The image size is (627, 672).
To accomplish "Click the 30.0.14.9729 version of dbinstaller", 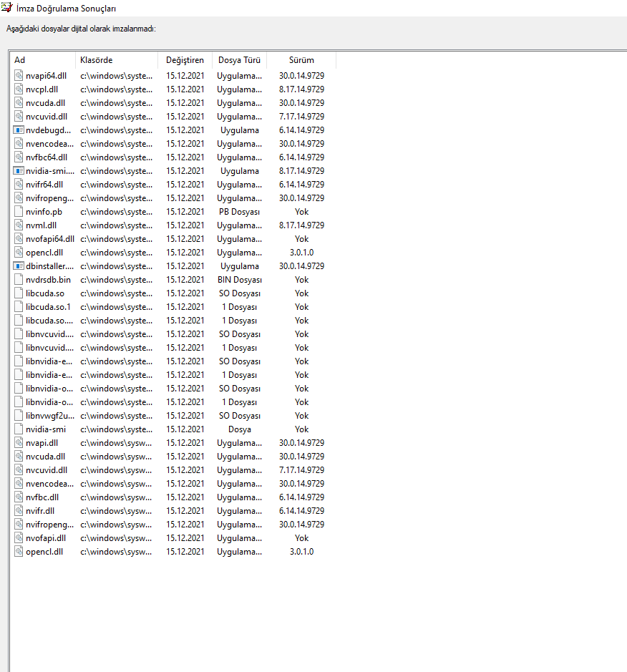I will click(301, 266).
